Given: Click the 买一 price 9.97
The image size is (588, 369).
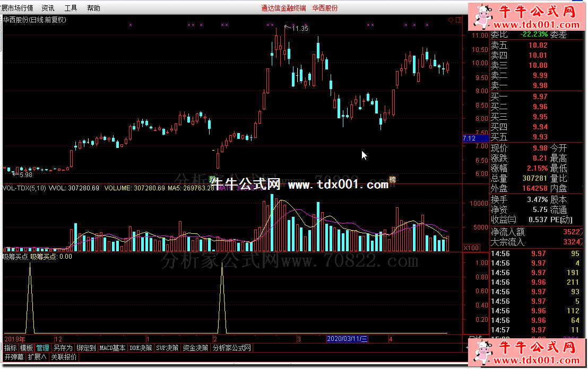Looking at the screenshot, I should click(540, 96).
